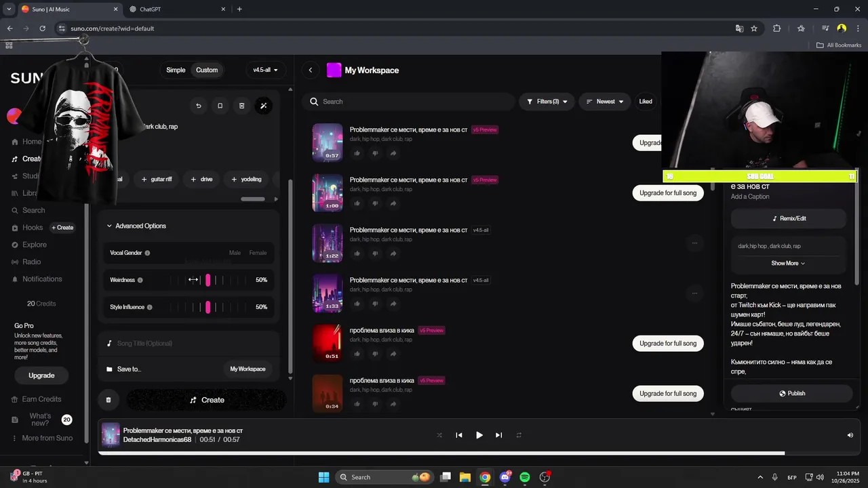Click the bookmark save-style icon

[x=220, y=106]
